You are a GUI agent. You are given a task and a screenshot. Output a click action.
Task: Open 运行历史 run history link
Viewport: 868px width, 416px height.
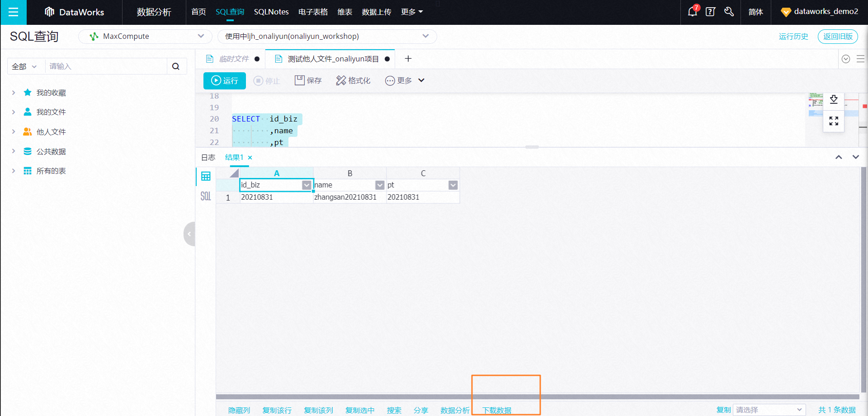pos(793,37)
